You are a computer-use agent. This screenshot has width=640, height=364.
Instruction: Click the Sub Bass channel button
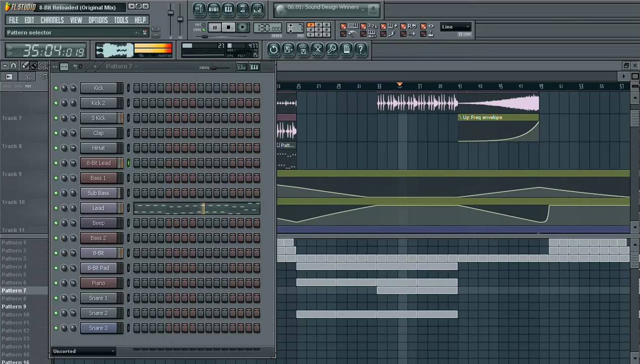(99, 193)
